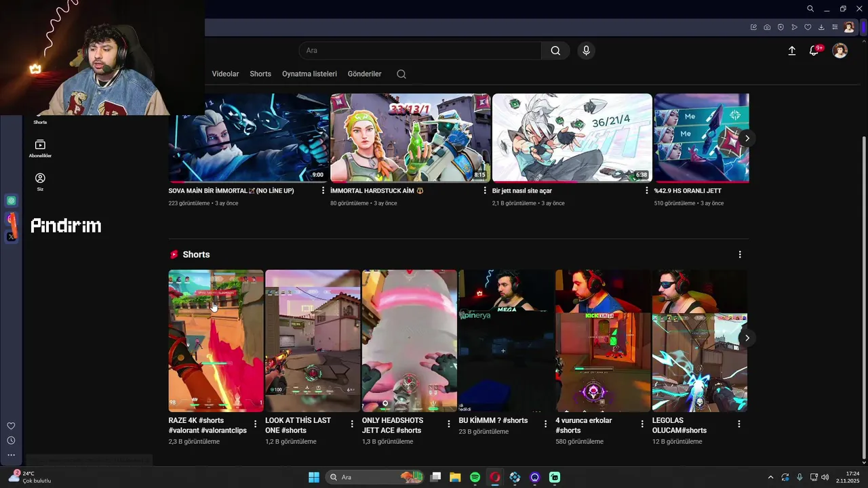
Task: Open the Opera sidebar three-dots menu
Action: [11, 455]
